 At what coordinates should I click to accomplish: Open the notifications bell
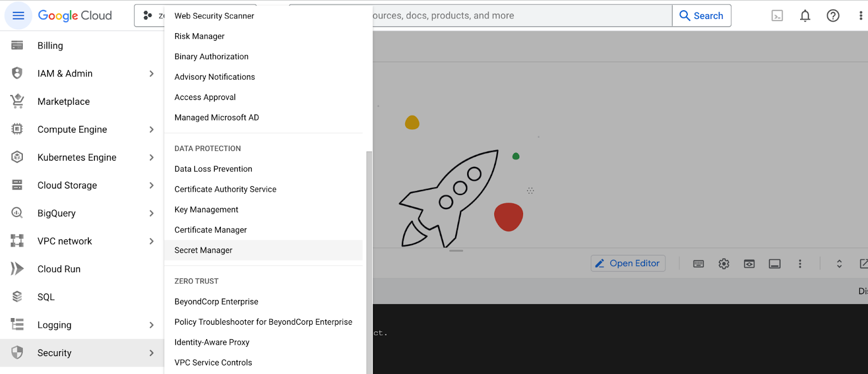805,16
